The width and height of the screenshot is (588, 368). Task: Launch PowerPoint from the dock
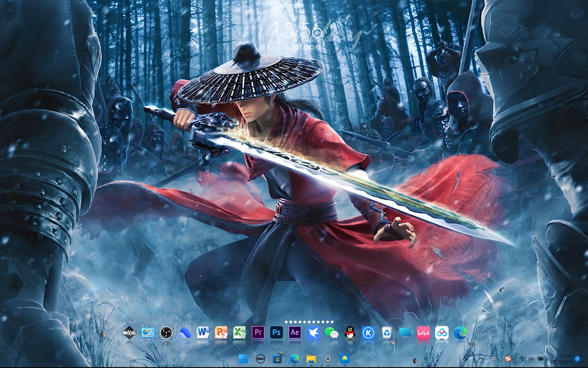(x=221, y=332)
